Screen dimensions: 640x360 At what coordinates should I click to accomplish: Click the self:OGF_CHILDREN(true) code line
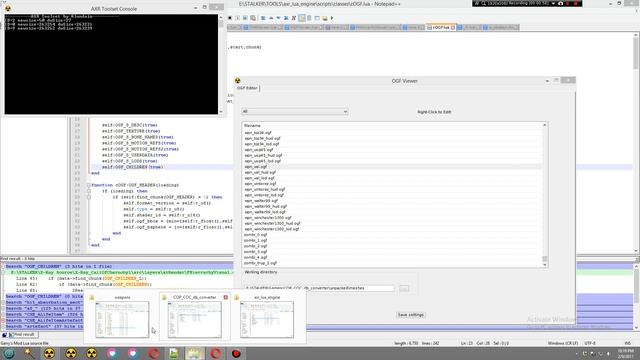132,167
